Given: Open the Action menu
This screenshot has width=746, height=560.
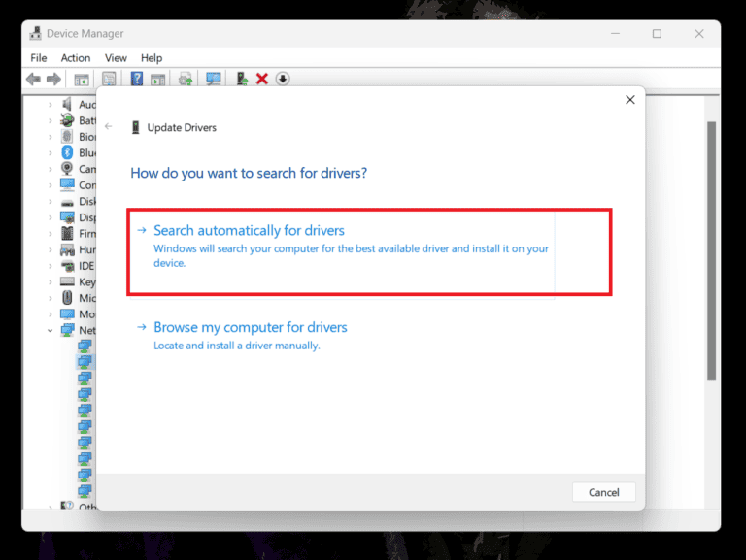Looking at the screenshot, I should (x=75, y=58).
